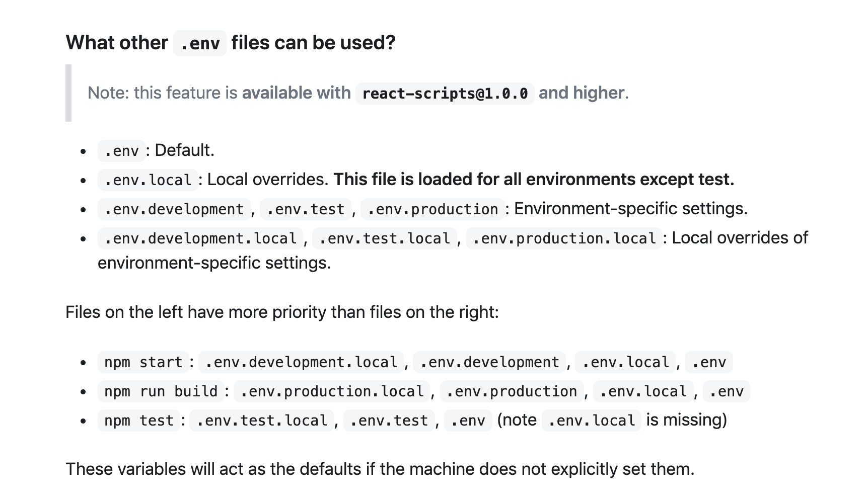Click the "npm run build" code label
Viewport: 868px width, 503px height.
[161, 391]
